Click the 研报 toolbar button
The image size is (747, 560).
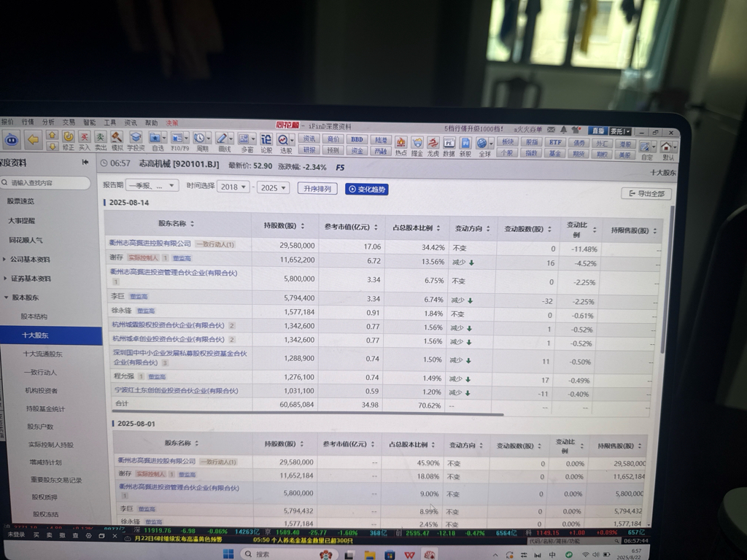(x=309, y=149)
